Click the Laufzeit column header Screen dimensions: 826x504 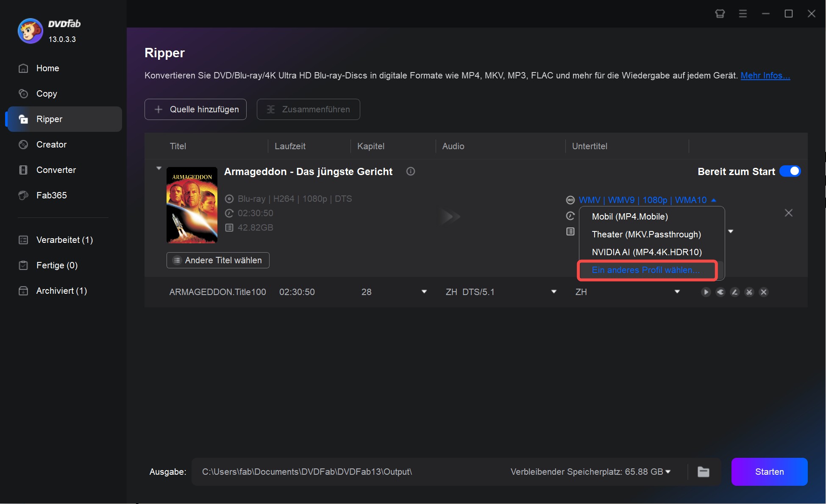290,146
